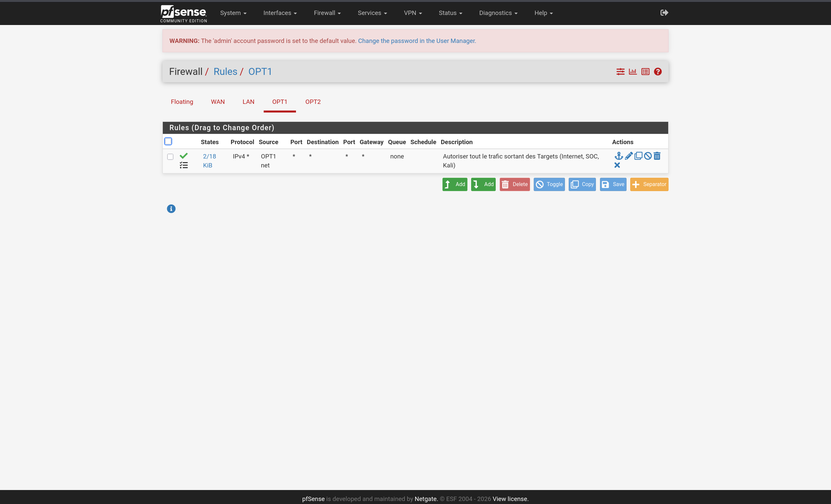This screenshot has width=831, height=504.
Task: Click the logout icon in navbar
Action: coord(664,12)
